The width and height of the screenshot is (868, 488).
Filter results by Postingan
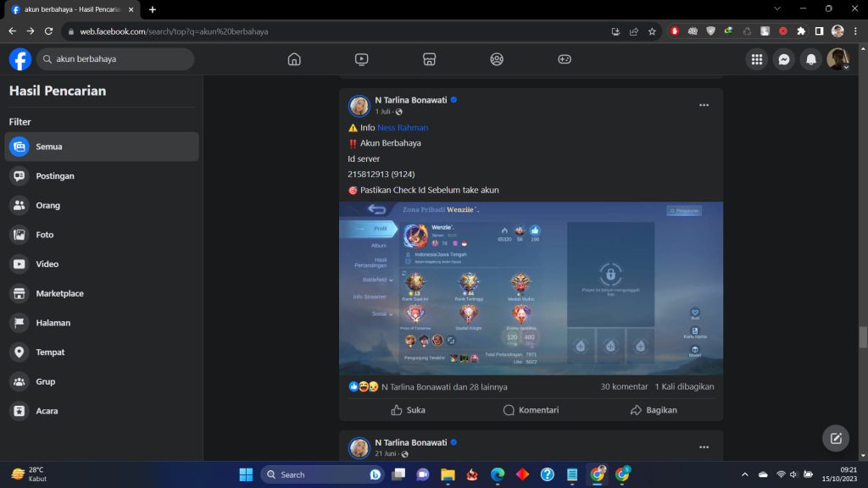tap(102, 176)
